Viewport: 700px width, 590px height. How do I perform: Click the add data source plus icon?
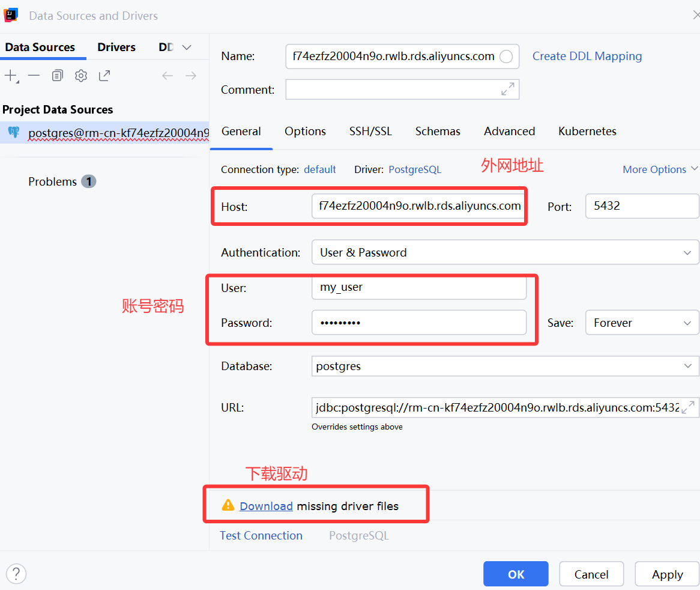pos(11,76)
